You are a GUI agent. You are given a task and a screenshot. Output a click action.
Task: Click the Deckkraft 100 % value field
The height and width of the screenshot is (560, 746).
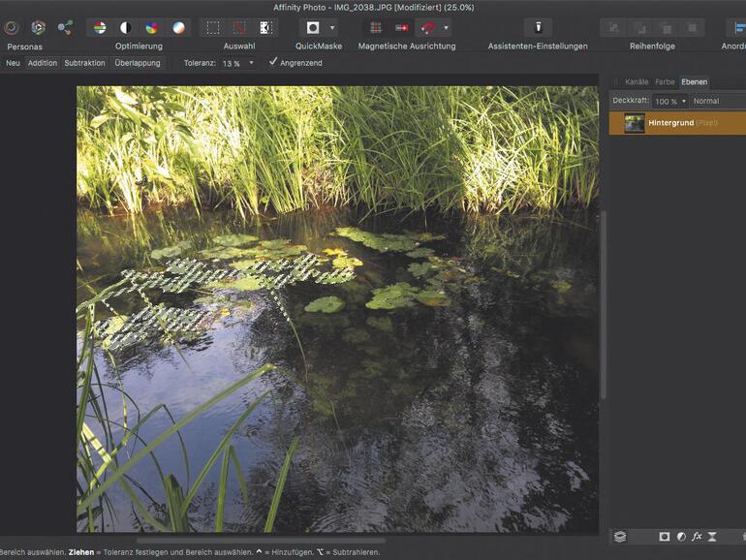tap(667, 101)
